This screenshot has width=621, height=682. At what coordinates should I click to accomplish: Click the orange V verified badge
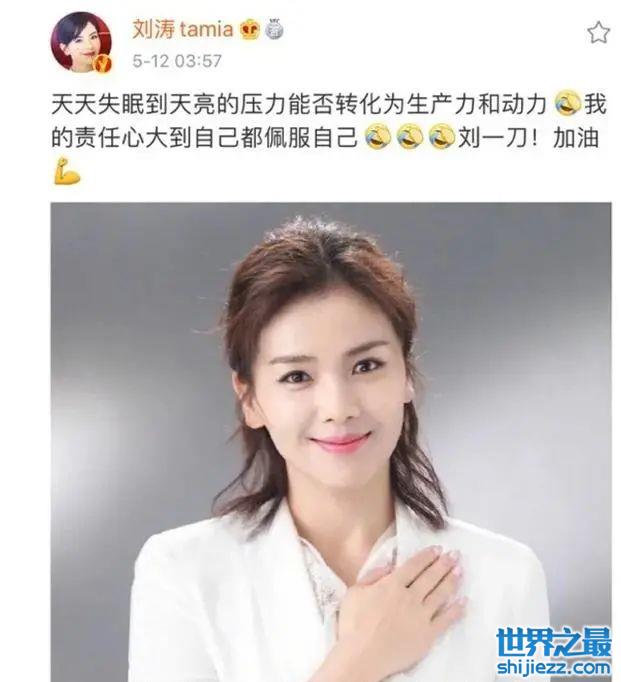point(103,64)
